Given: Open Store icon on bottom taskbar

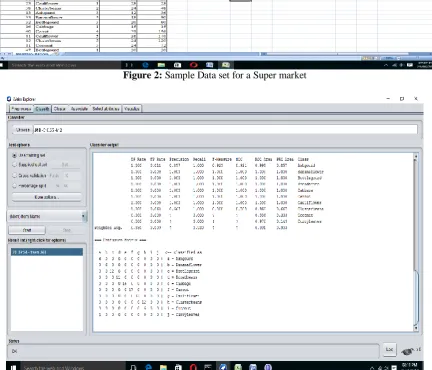Looking at the screenshot, I should 178,367.
